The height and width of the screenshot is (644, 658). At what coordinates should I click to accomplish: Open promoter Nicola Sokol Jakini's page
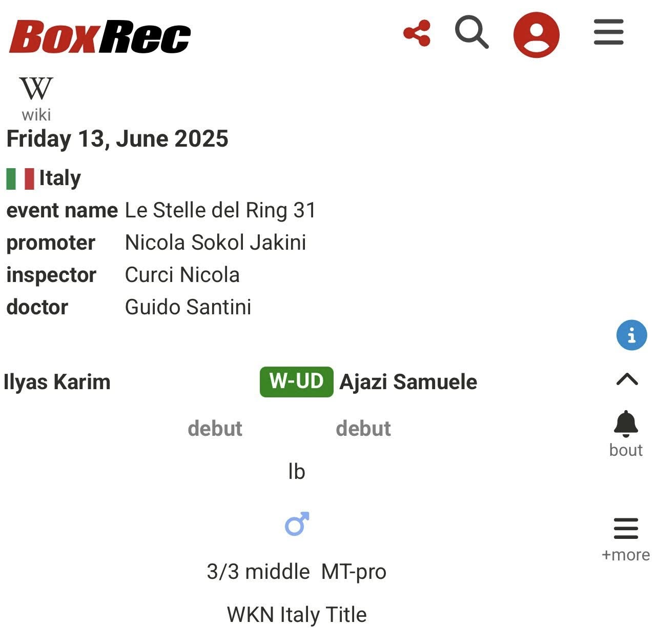(x=216, y=243)
